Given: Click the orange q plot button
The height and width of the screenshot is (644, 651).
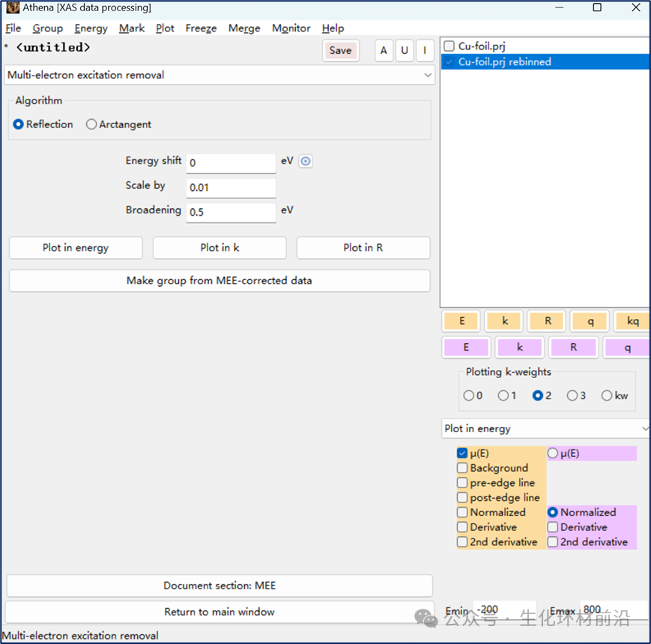Looking at the screenshot, I should coord(590,321).
